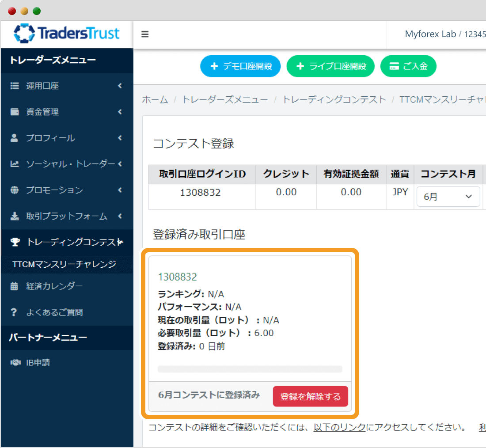486x448 pixels.
Task: Expand the 資金管理 menu chevron
Action: (120, 112)
